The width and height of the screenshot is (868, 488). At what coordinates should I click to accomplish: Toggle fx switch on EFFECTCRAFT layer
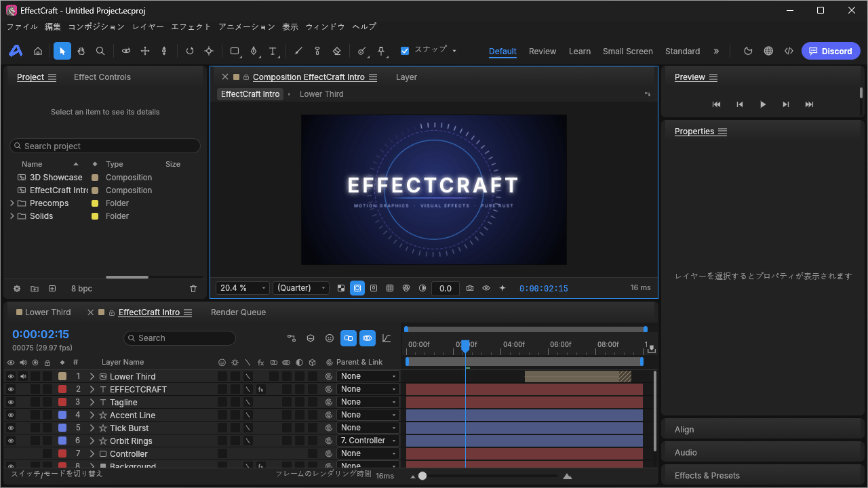click(x=260, y=389)
